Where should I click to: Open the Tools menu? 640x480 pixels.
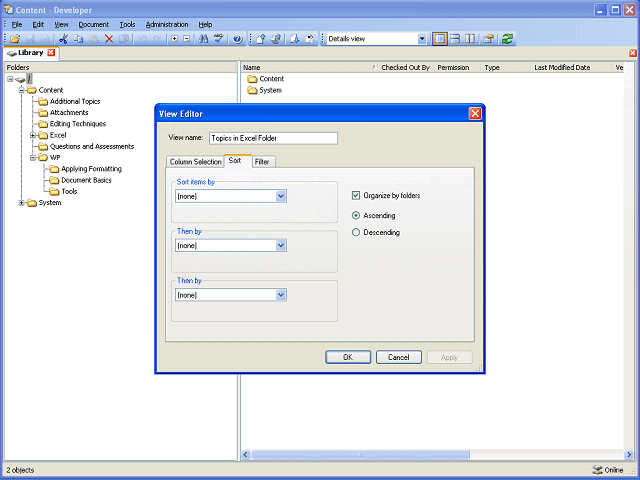click(127, 24)
